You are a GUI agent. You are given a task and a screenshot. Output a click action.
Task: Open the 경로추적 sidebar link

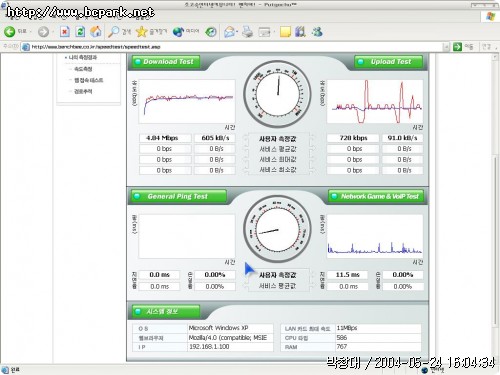click(83, 91)
